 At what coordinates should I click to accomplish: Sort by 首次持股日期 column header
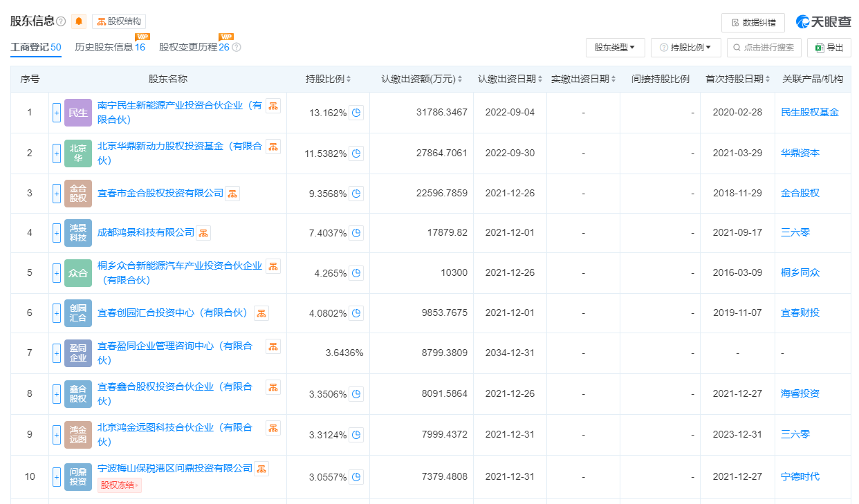point(737,79)
